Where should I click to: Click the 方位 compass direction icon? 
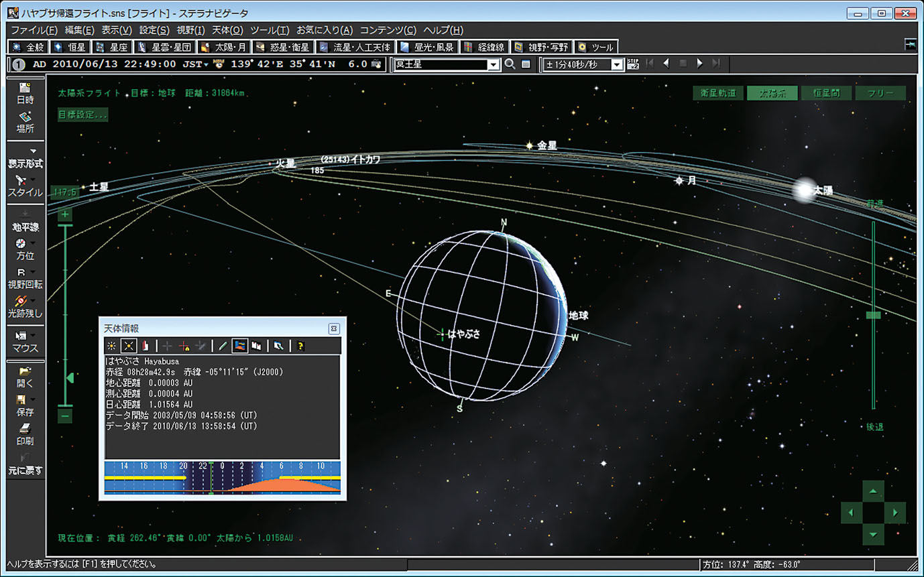point(21,243)
